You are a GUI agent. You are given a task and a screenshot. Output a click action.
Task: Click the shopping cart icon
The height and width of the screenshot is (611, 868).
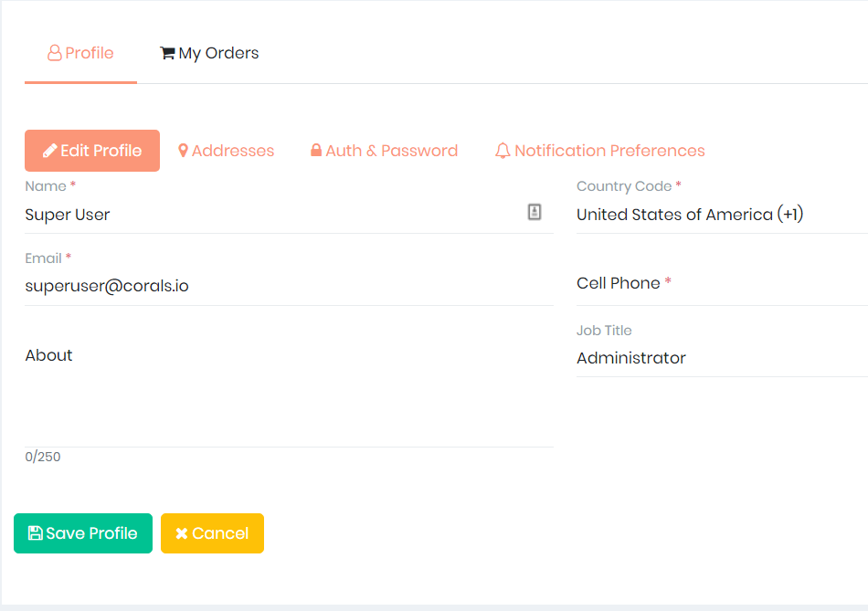167,53
